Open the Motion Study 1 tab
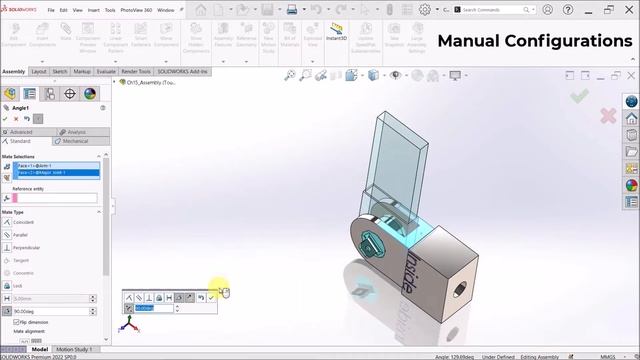The height and width of the screenshot is (360, 640). click(74, 349)
